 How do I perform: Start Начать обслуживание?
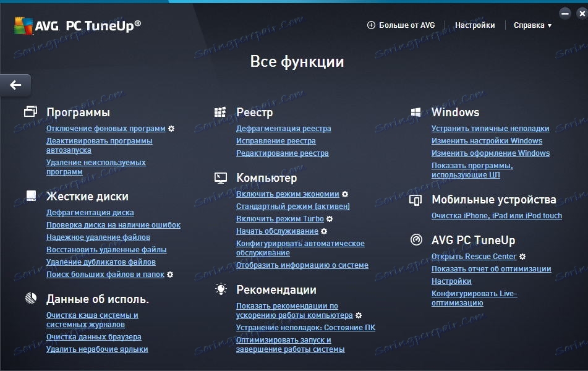[277, 231]
